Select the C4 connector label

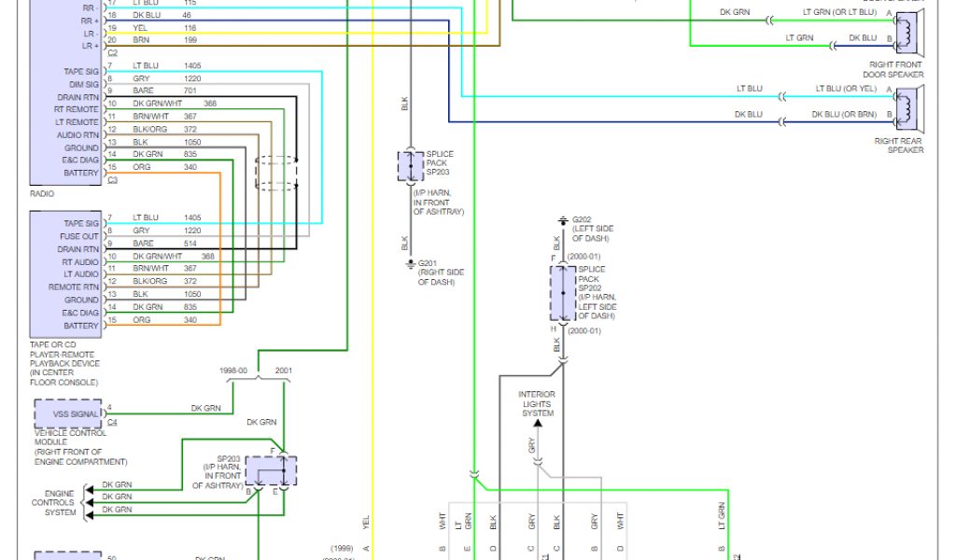(112, 423)
